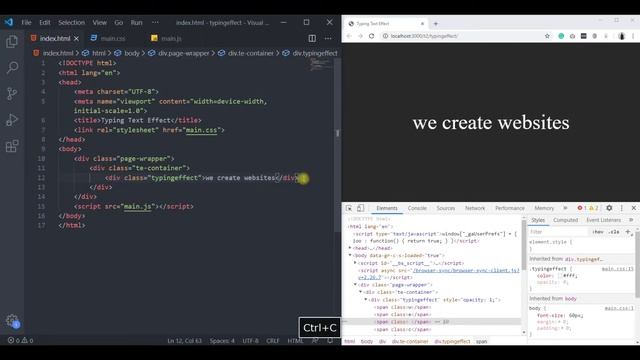Click the Chrome address bar URL
The image size is (640, 360).
pyautogui.click(x=424, y=36)
